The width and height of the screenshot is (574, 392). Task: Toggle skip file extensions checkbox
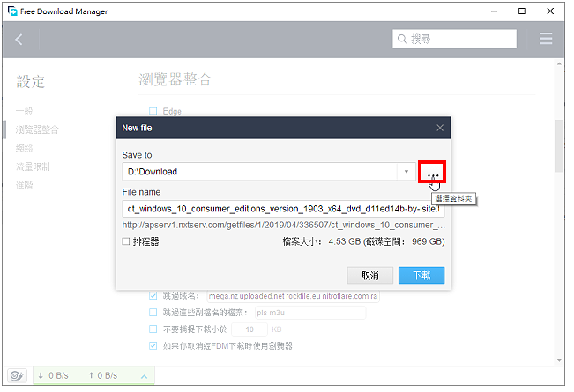[153, 313]
